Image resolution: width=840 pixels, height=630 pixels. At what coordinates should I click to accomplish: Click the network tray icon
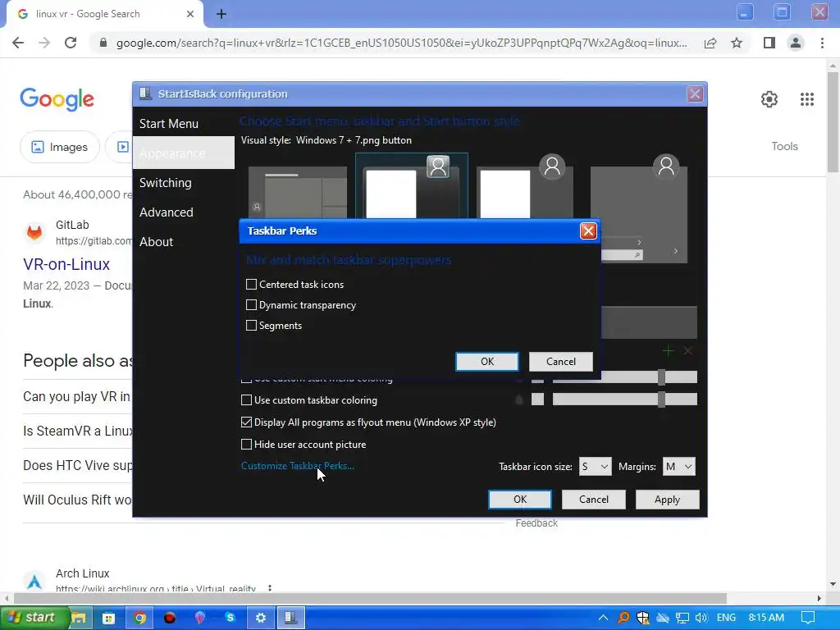coord(682,618)
